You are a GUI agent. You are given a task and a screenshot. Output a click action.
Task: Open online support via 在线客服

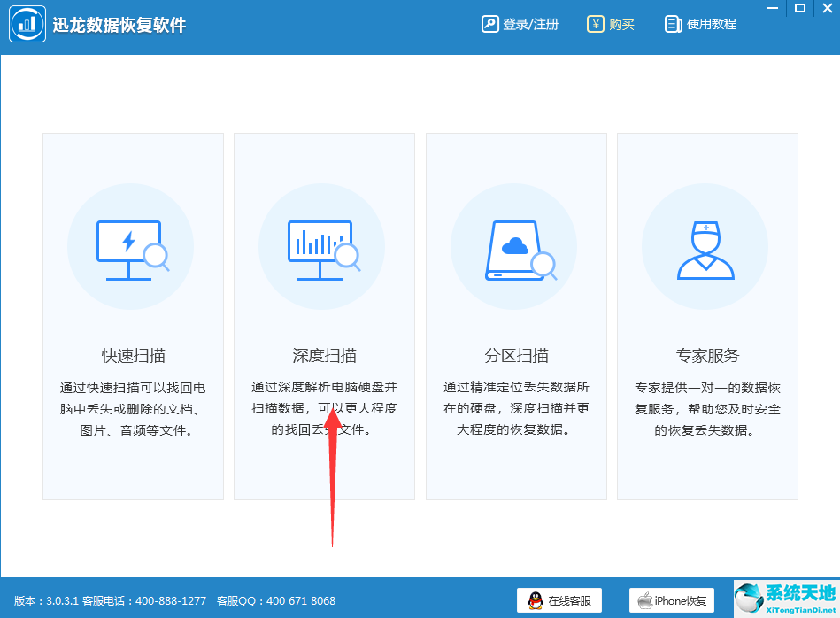click(x=559, y=599)
